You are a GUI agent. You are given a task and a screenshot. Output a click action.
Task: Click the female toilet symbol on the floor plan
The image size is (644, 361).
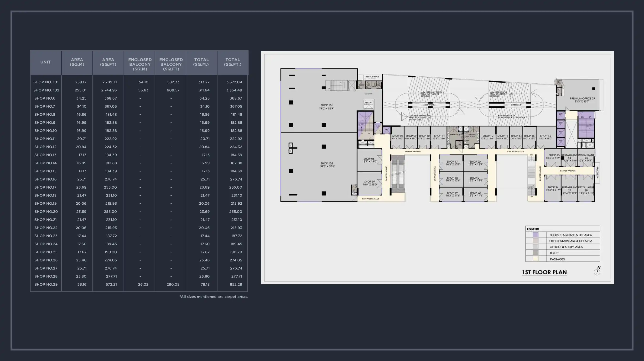tap(473, 136)
